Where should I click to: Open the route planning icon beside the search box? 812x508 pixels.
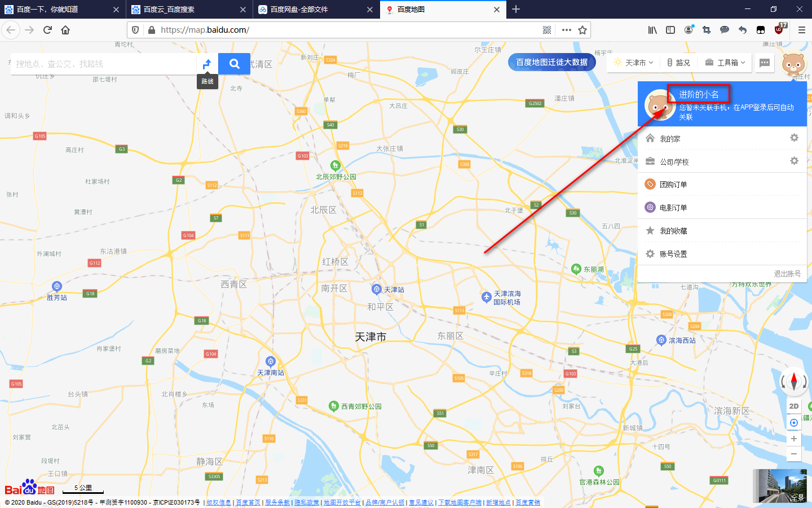pos(207,64)
